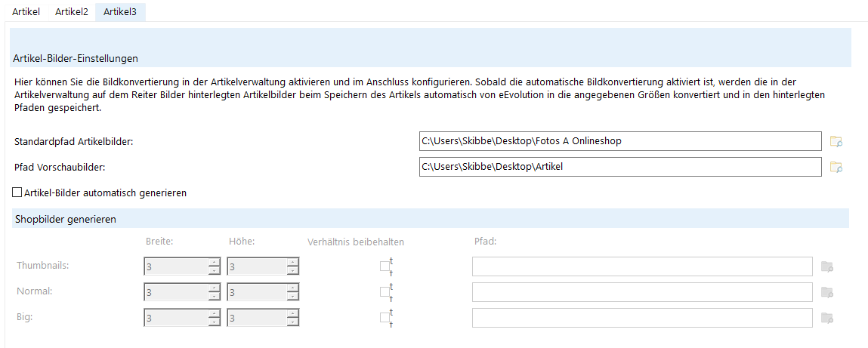The height and width of the screenshot is (348, 868).
Task: Click the Pfad Vorschaubilder path field
Action: tap(620, 167)
